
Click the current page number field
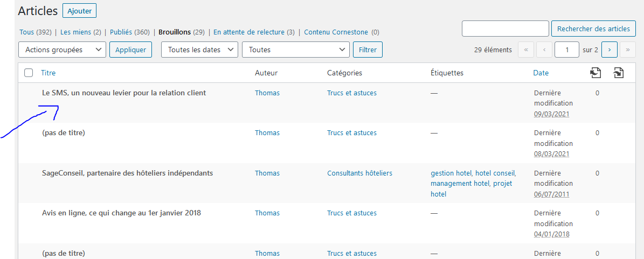[567, 50]
